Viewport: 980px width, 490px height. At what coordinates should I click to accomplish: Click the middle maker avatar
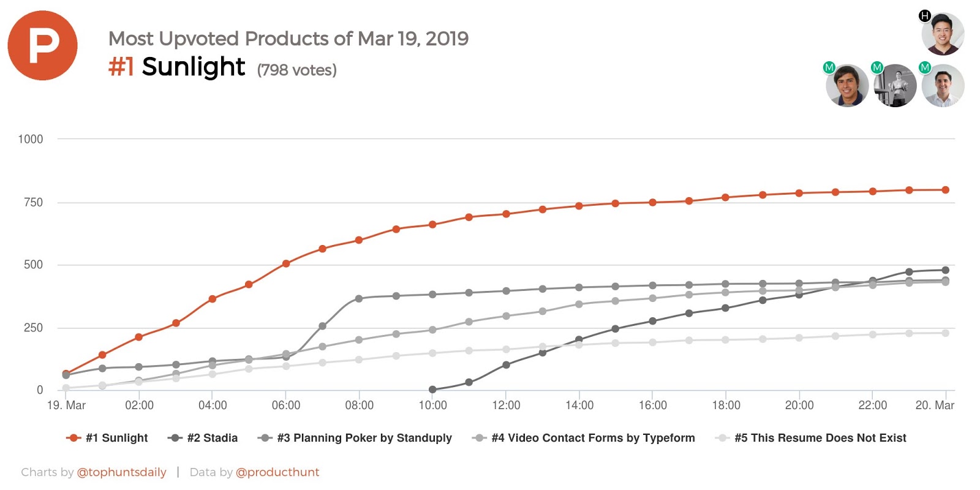[895, 86]
